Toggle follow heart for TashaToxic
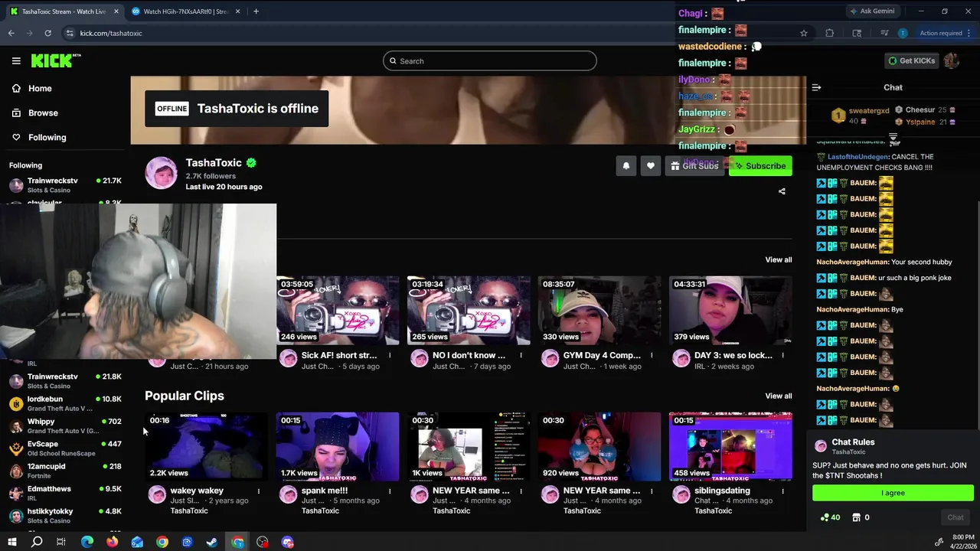This screenshot has height=551, width=980. [x=650, y=166]
